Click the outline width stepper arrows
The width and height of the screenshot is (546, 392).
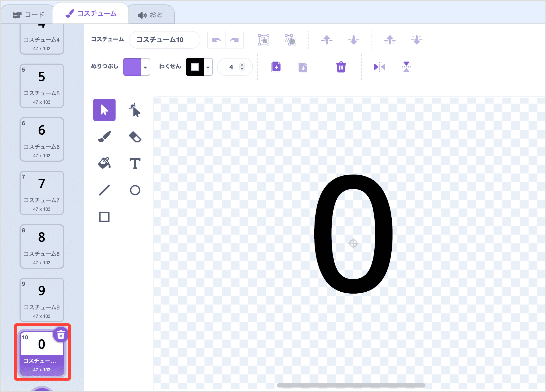pos(242,67)
